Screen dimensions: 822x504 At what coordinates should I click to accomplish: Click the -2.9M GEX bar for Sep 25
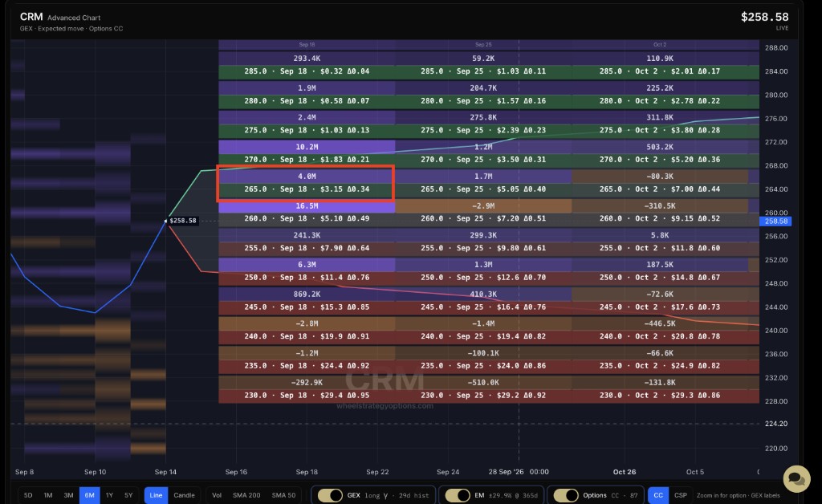483,206
